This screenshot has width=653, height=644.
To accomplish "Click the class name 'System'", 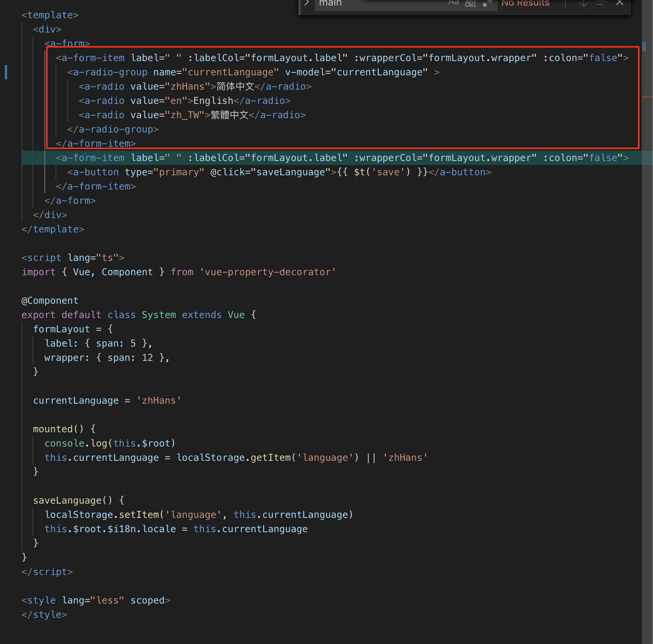I will pos(159,315).
